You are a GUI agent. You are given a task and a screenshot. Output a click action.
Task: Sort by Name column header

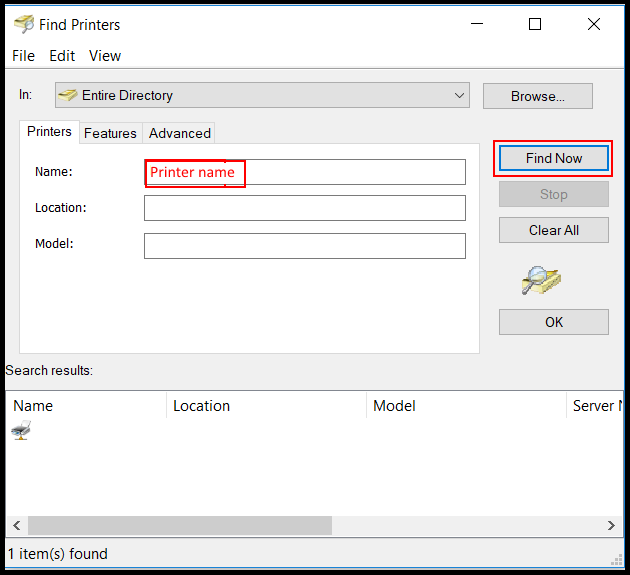86,406
